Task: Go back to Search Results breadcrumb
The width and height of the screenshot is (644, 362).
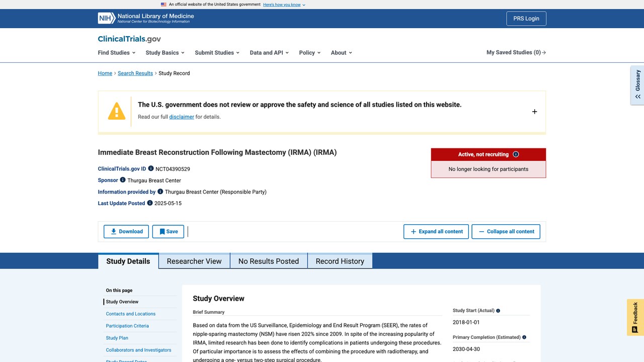Action: [x=135, y=73]
